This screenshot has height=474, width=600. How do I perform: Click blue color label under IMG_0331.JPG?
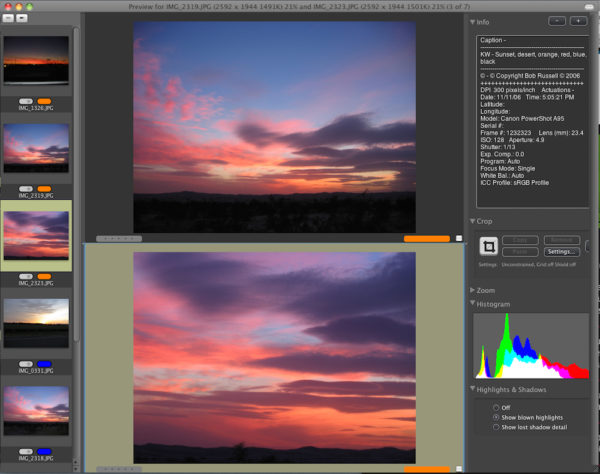pyautogui.click(x=44, y=366)
